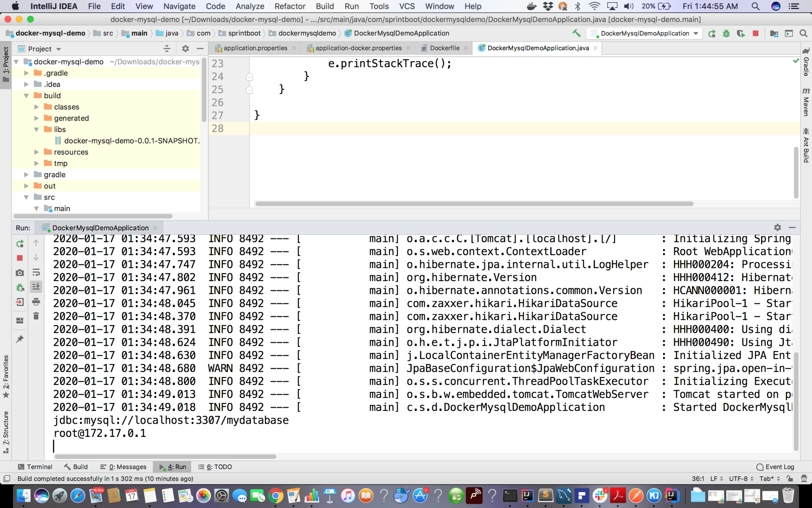
Task: Switch to the Dockerfile tab
Action: (x=444, y=48)
